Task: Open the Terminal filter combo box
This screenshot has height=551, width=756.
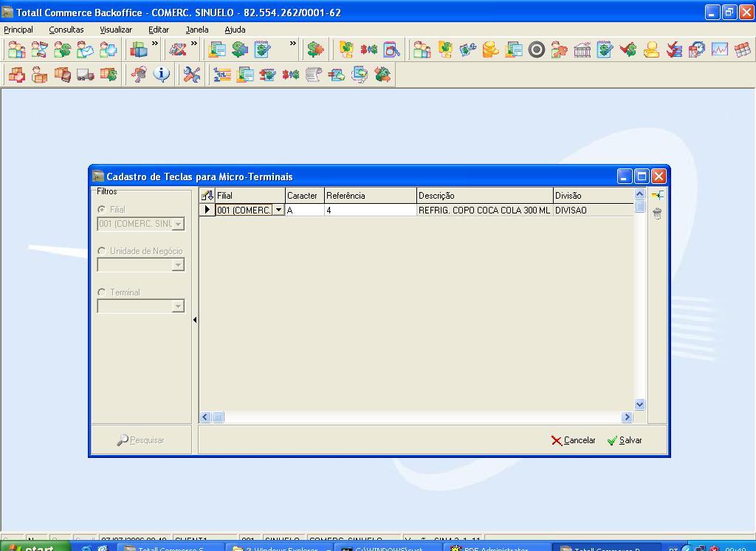Action: pos(178,307)
